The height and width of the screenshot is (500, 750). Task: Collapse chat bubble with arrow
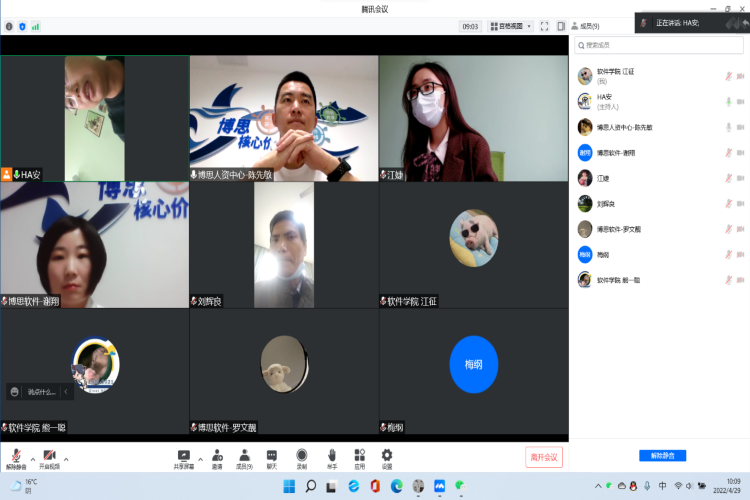(66, 392)
